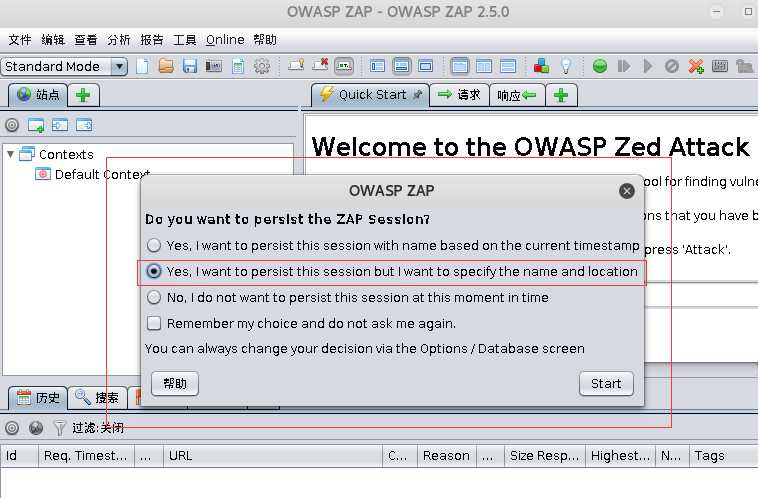The image size is (758, 498).
Task: Select the expand Sites tab layout icon
Action: 377,66
